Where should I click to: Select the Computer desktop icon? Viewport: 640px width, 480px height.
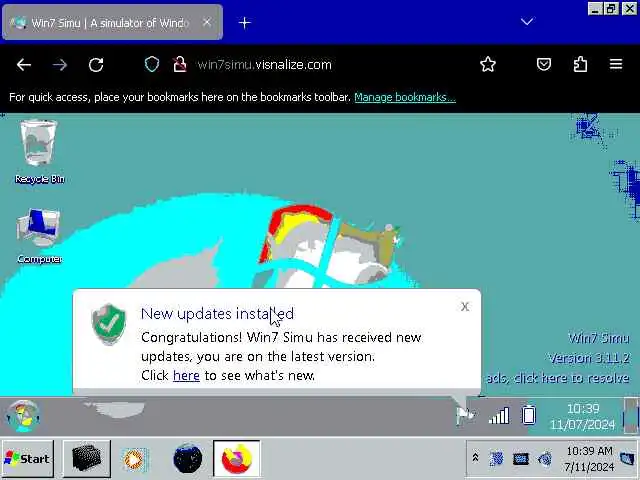[x=39, y=236]
